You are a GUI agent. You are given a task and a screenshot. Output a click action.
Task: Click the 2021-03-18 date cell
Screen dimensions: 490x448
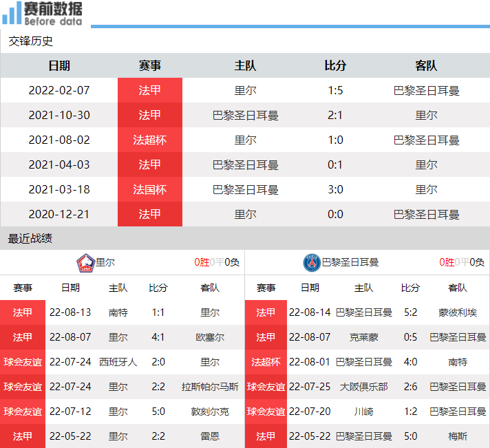point(59,189)
